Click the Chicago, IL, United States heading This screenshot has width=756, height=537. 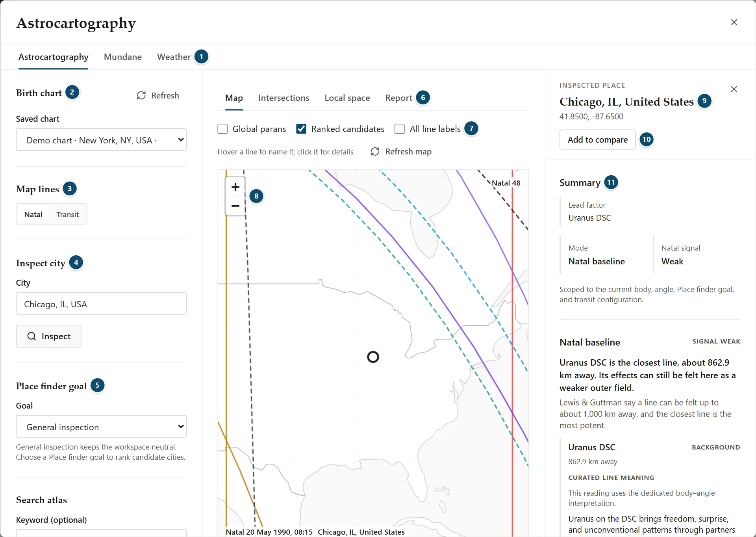click(626, 102)
